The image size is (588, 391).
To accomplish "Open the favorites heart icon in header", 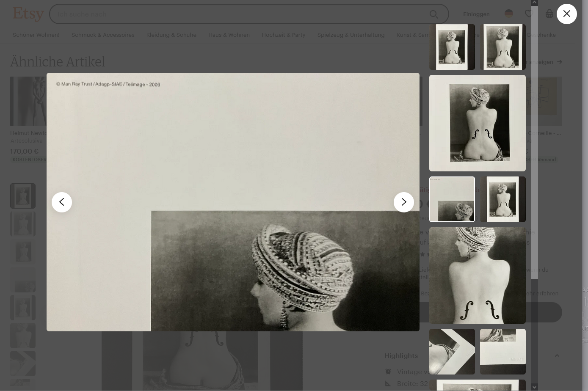I will [x=528, y=14].
